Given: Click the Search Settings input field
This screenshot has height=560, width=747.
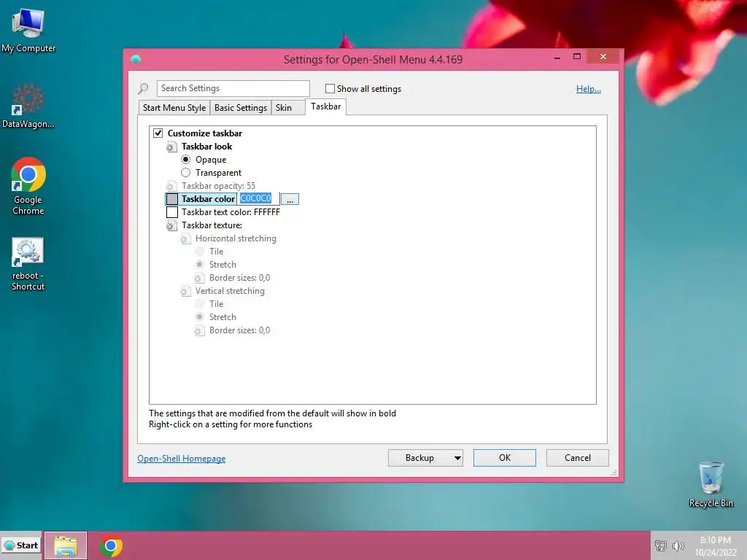Looking at the screenshot, I should point(233,88).
